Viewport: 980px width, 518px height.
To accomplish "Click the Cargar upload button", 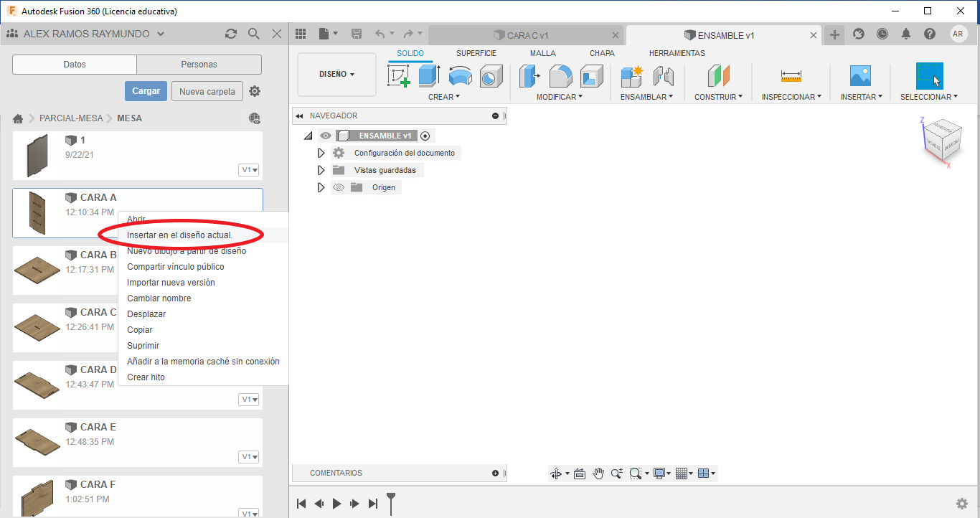I will [x=146, y=91].
